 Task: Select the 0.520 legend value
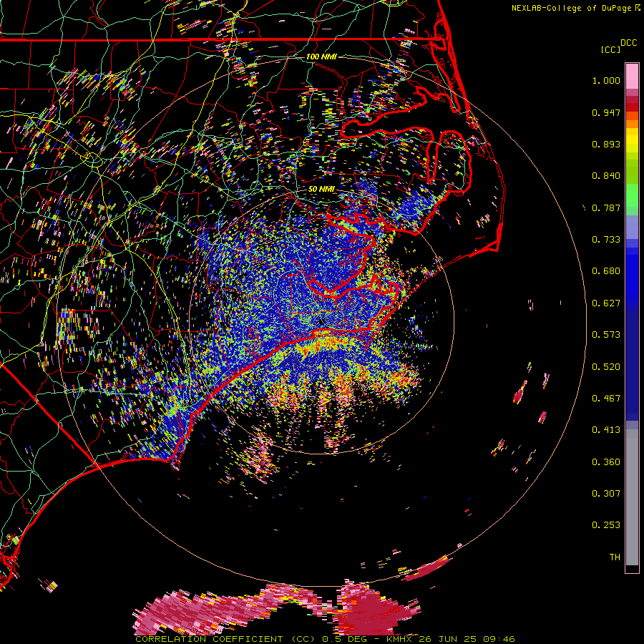606,367
